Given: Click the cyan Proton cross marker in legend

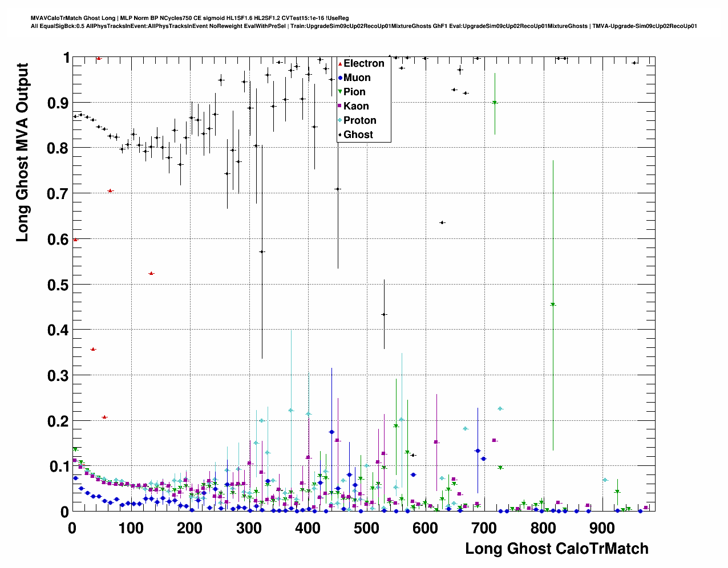Looking at the screenshot, I should (x=340, y=120).
